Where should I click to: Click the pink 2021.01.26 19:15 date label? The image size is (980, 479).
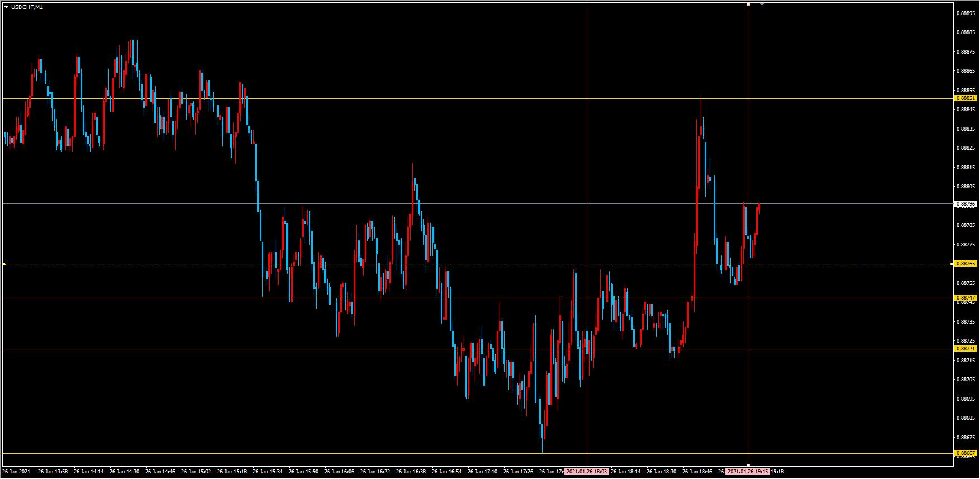tap(747, 472)
